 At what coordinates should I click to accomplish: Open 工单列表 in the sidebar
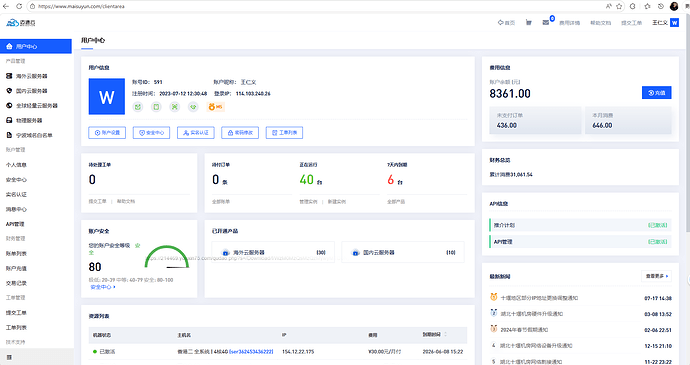16,328
